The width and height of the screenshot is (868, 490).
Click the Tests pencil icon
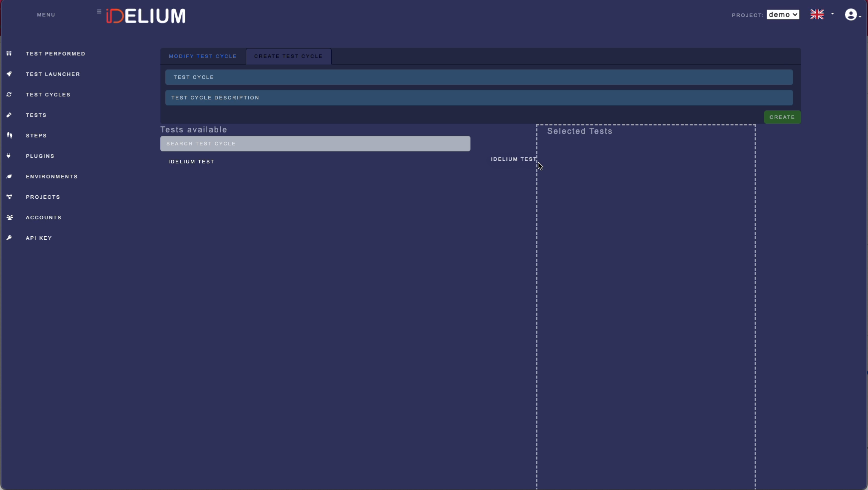[9, 115]
